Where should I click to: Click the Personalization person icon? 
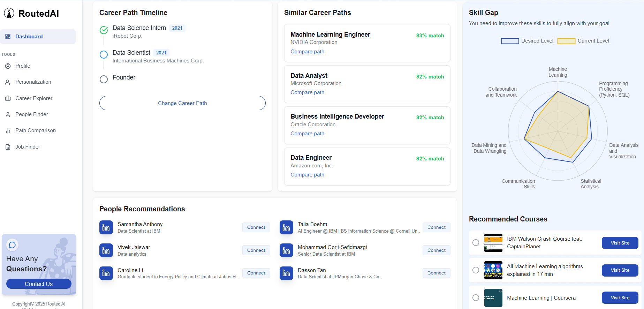click(x=8, y=82)
